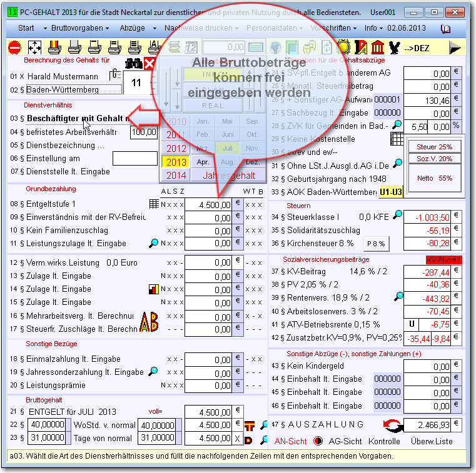
Task: Toggle the X checkbox in row 23
Action: point(238,439)
